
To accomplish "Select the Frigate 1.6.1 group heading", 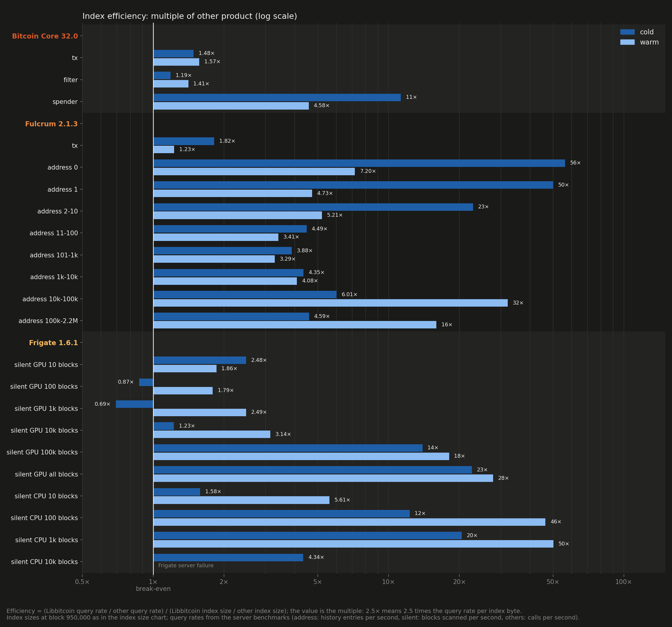I will click(53, 343).
